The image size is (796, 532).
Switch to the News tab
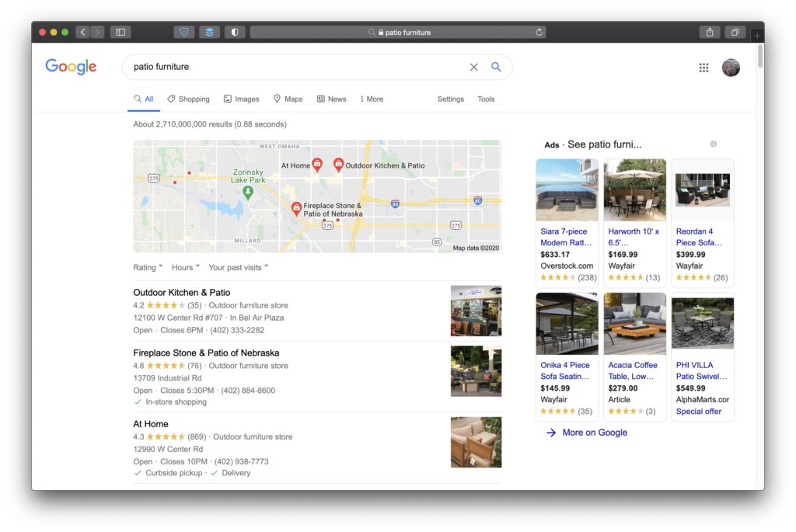[331, 99]
